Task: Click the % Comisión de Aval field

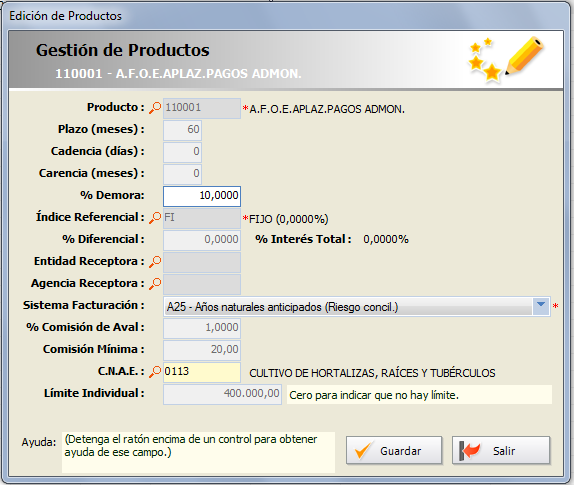Action: coord(202,328)
